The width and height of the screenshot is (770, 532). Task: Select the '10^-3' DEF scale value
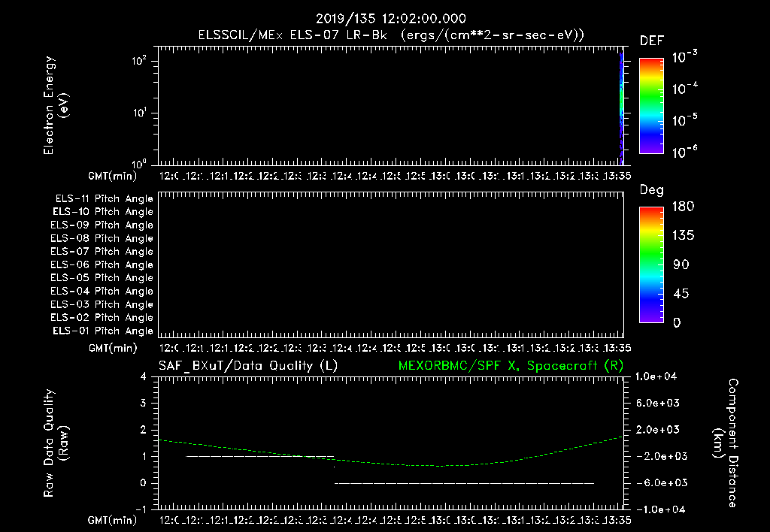coord(684,57)
